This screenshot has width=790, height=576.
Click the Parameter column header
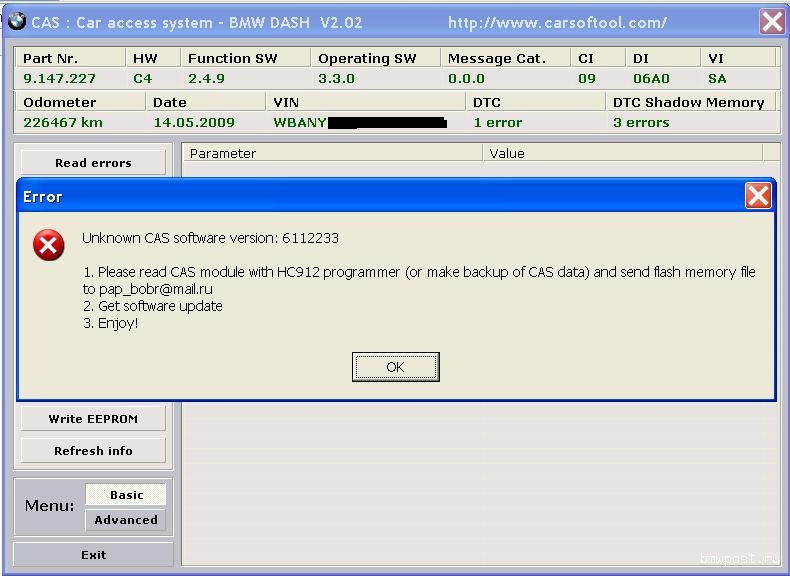(x=332, y=153)
